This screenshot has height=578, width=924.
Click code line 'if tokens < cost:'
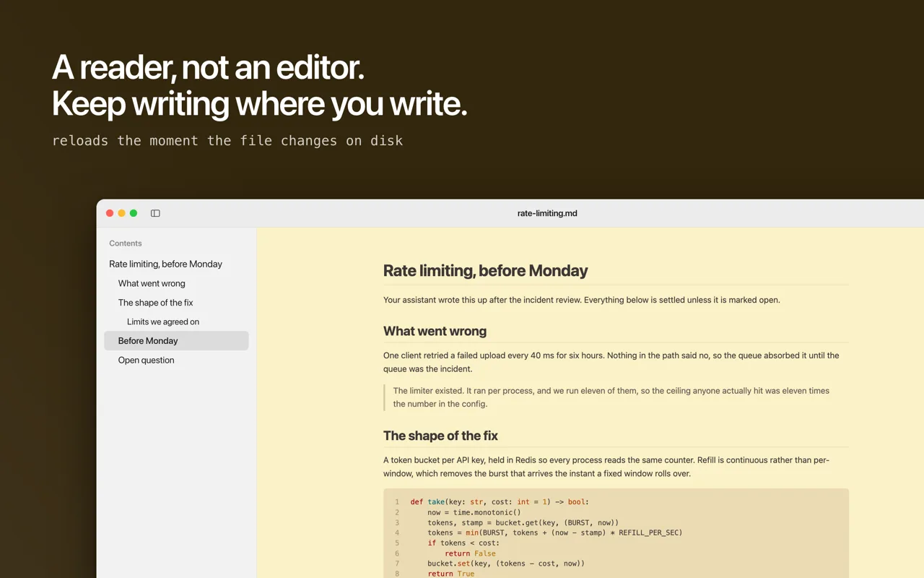(x=463, y=543)
